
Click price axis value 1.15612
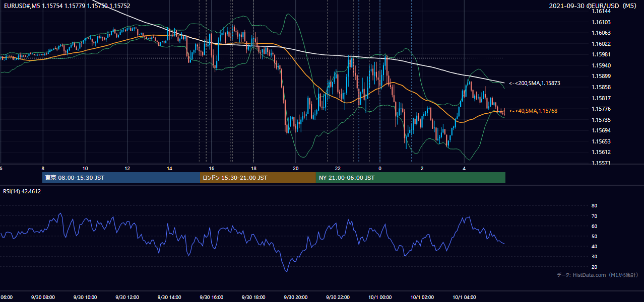tap(601, 152)
